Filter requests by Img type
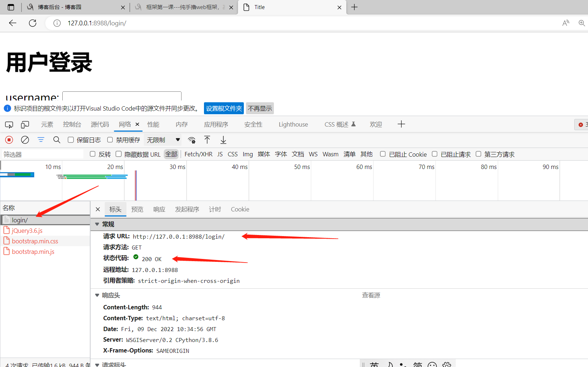This screenshot has width=588, height=367. (248, 154)
